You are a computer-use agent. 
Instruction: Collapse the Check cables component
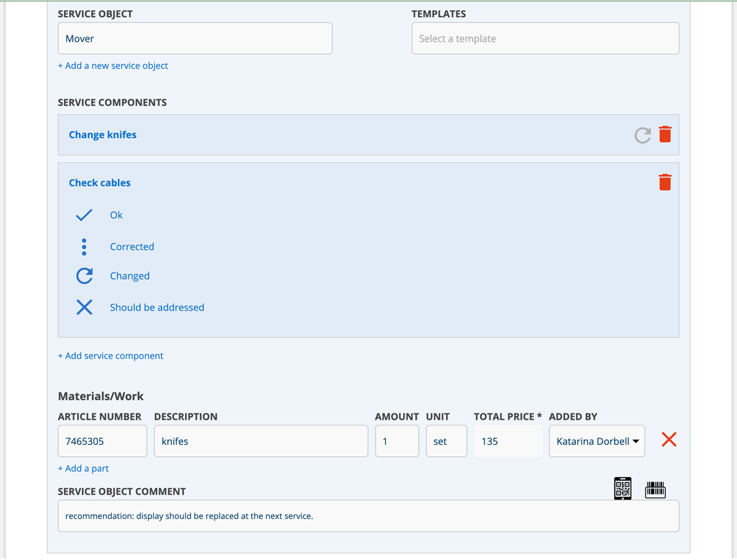click(99, 183)
